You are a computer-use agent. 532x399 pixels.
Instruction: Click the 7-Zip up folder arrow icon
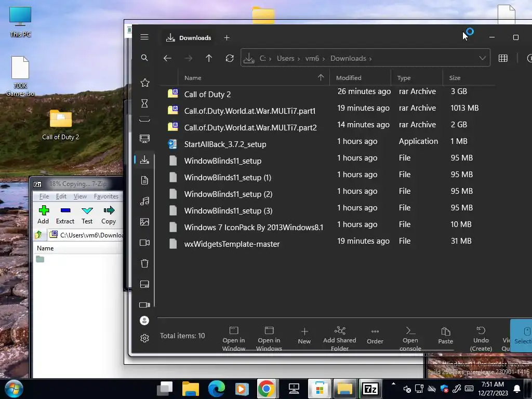click(x=38, y=234)
